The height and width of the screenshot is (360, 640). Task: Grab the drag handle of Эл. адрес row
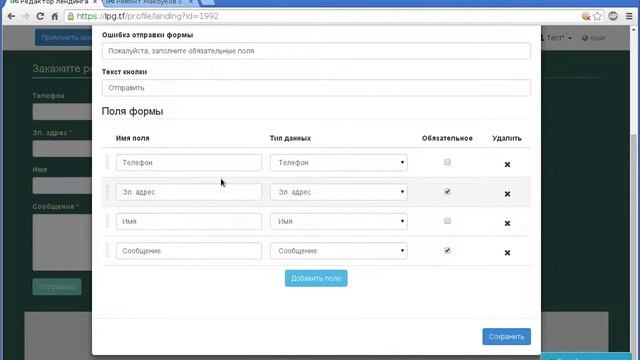(x=107, y=192)
